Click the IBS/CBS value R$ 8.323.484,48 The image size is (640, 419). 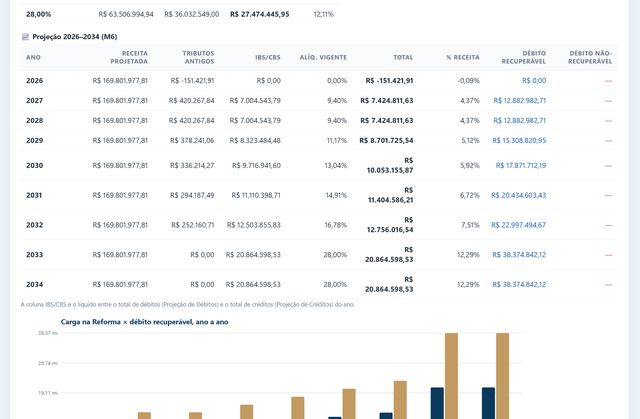click(255, 141)
